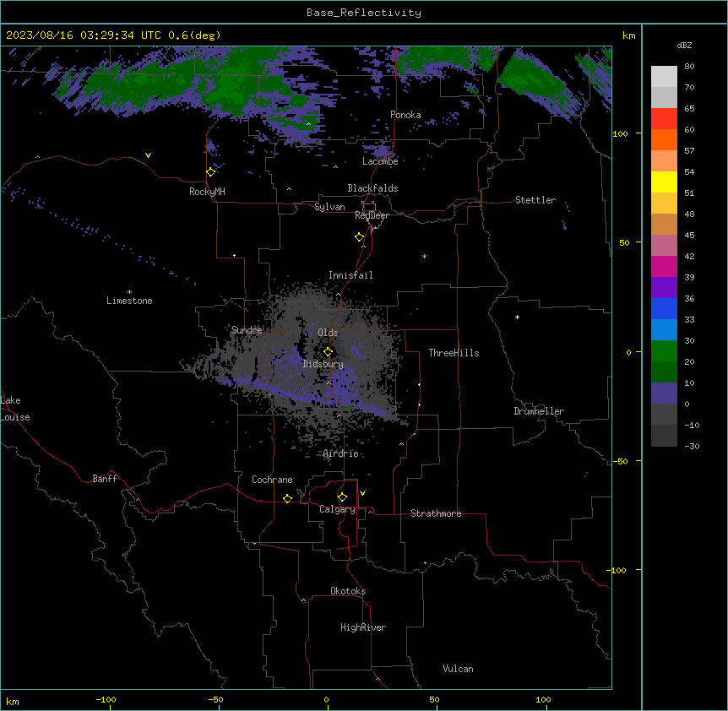728x711 pixels.
Task: Click the Stettler label
Action: [x=535, y=200]
